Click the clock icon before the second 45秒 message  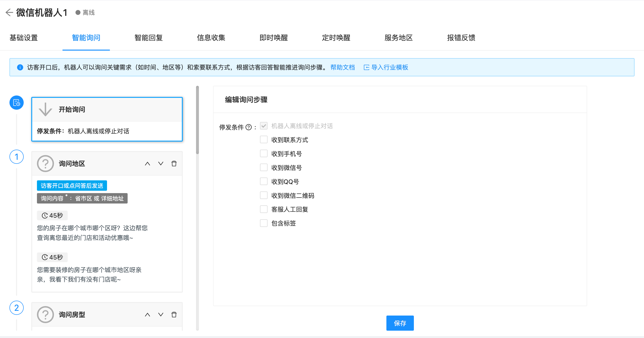(45, 257)
